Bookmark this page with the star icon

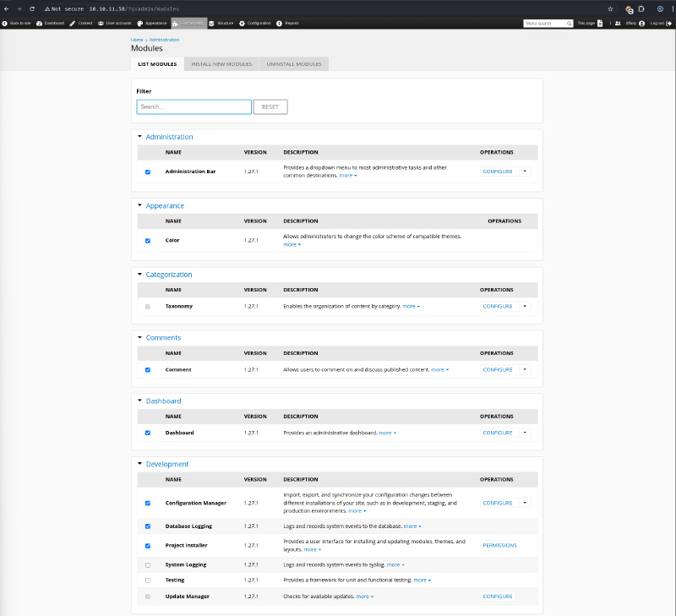pyautogui.click(x=610, y=8)
